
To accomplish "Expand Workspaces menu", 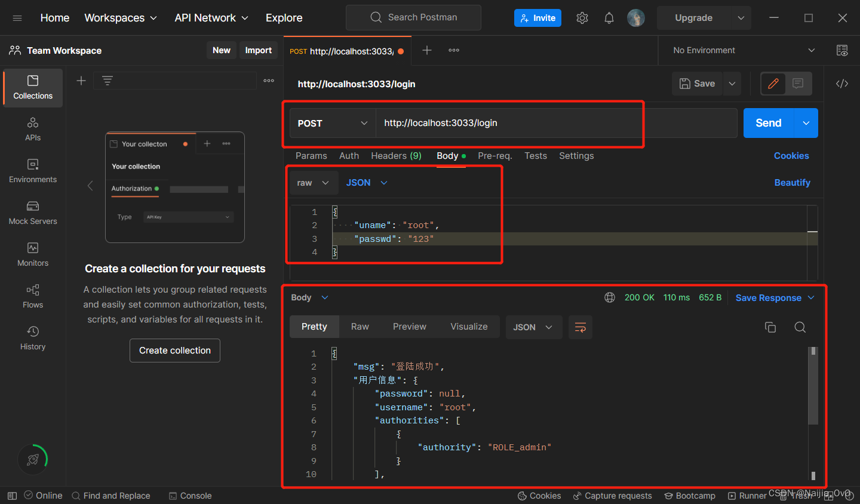I will [x=121, y=18].
